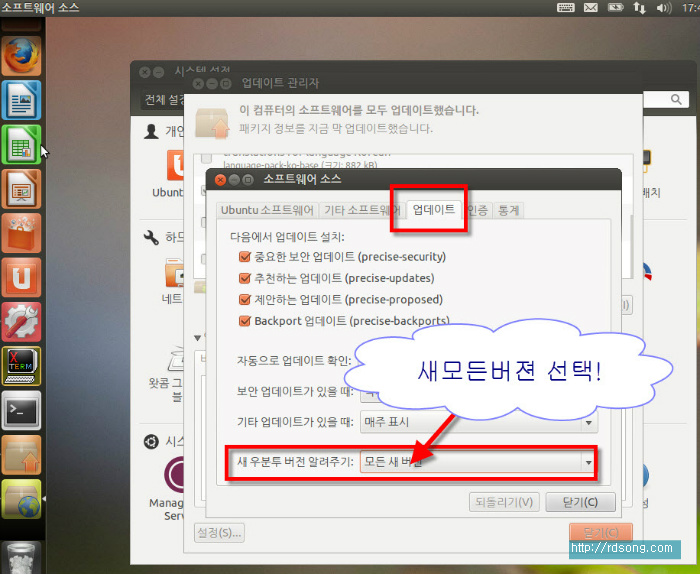Open the Trash in the launcher
Image resolution: width=700 pixels, height=574 pixels.
pos(21,556)
